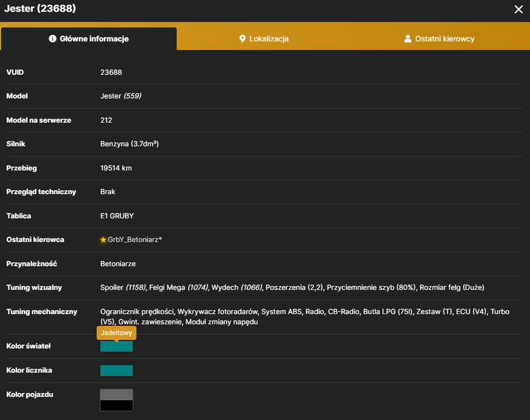This screenshot has height=420, width=530.
Task: Click the plate text E1 GRUBY
Action: [x=117, y=216]
